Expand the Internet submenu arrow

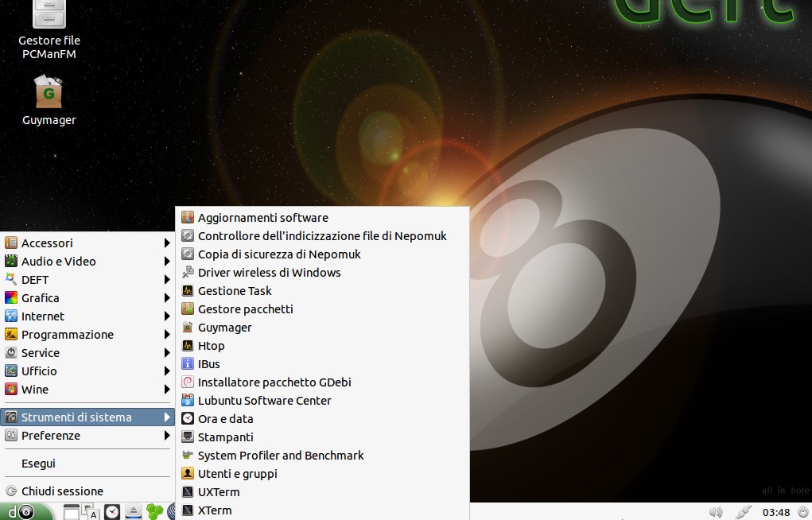point(167,316)
